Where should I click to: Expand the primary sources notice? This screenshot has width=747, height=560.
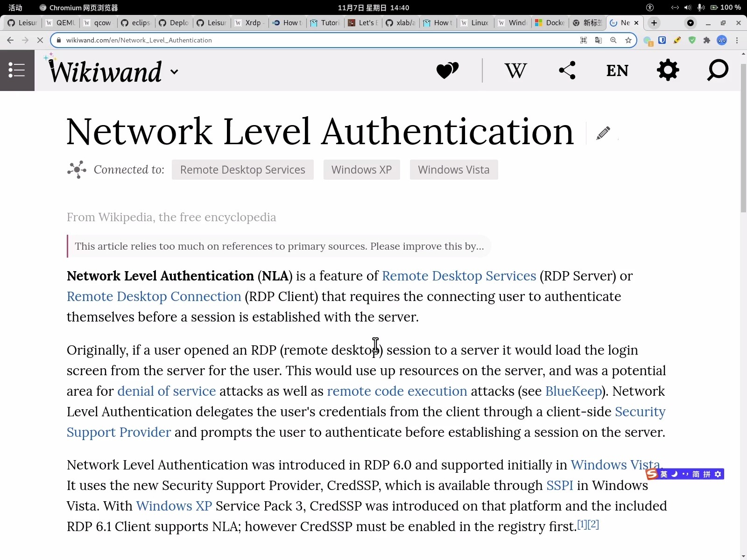279,246
